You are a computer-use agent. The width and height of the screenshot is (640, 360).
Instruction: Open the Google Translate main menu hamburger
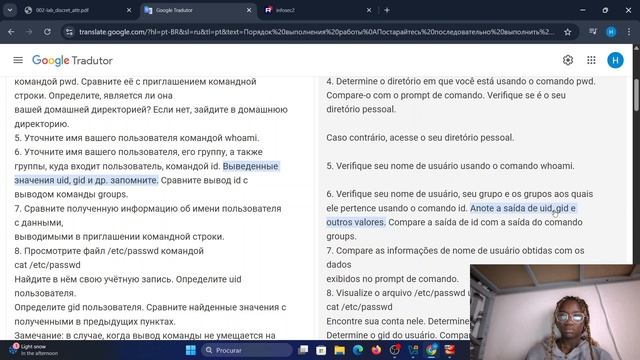pyautogui.click(x=18, y=60)
